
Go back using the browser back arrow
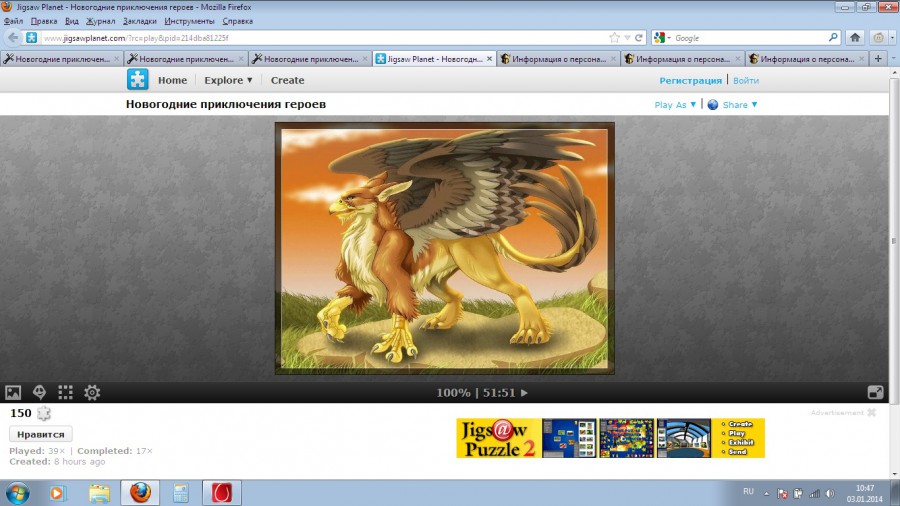pyautogui.click(x=13, y=38)
